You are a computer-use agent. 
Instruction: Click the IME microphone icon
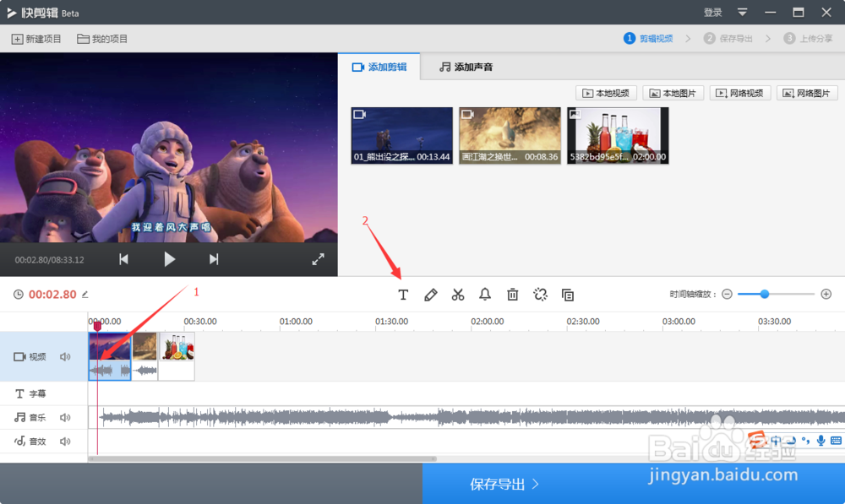(820, 441)
